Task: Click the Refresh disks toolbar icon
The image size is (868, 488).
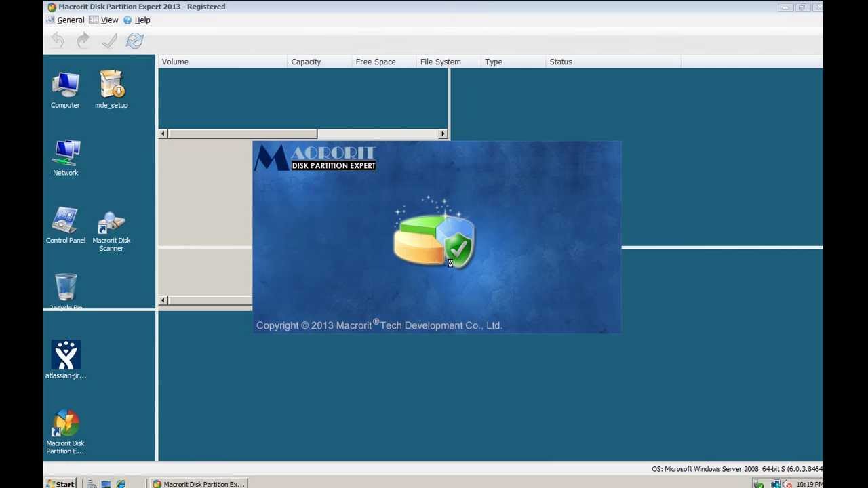Action: click(134, 41)
